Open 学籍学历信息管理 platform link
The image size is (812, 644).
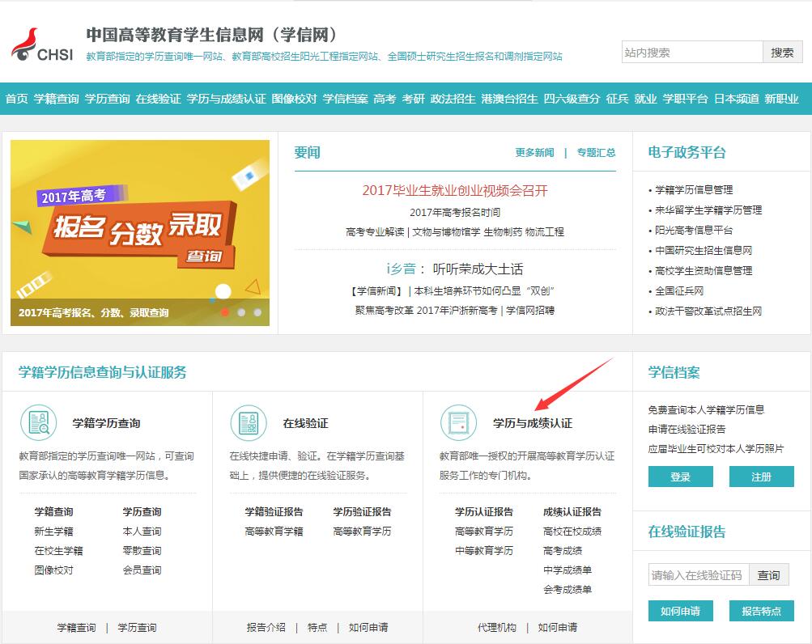[694, 189]
